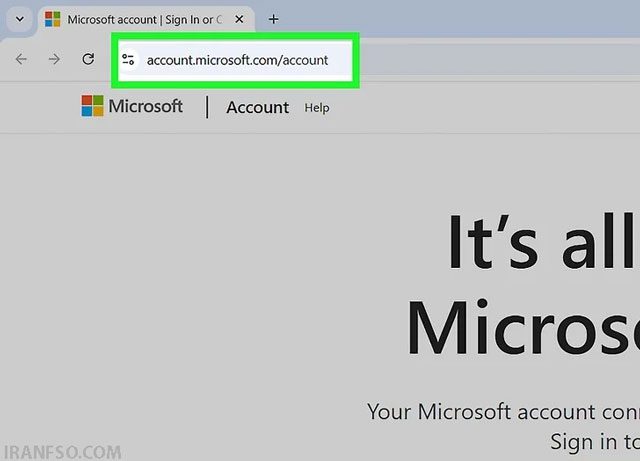This screenshot has height=461, width=640.
Task: View site information icon in address bar
Action: (129, 60)
